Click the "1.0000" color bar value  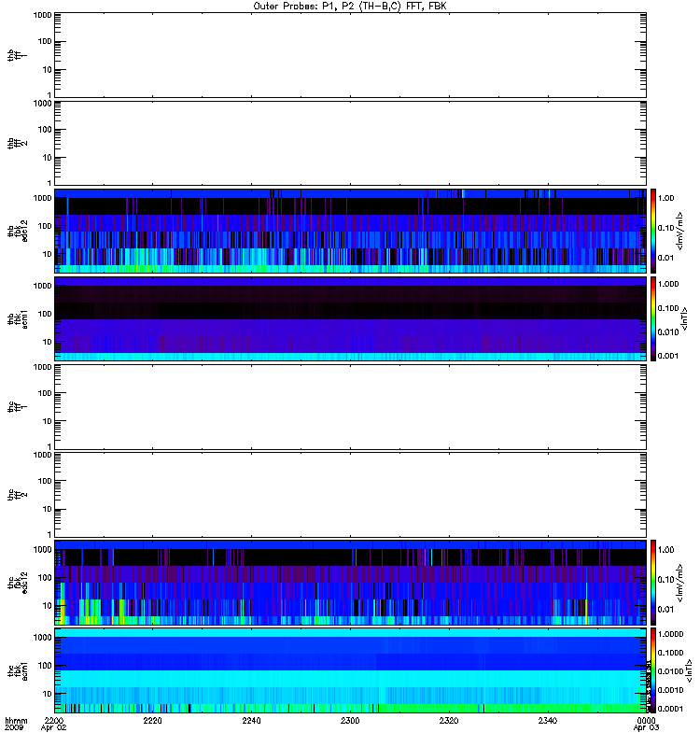coord(670,634)
